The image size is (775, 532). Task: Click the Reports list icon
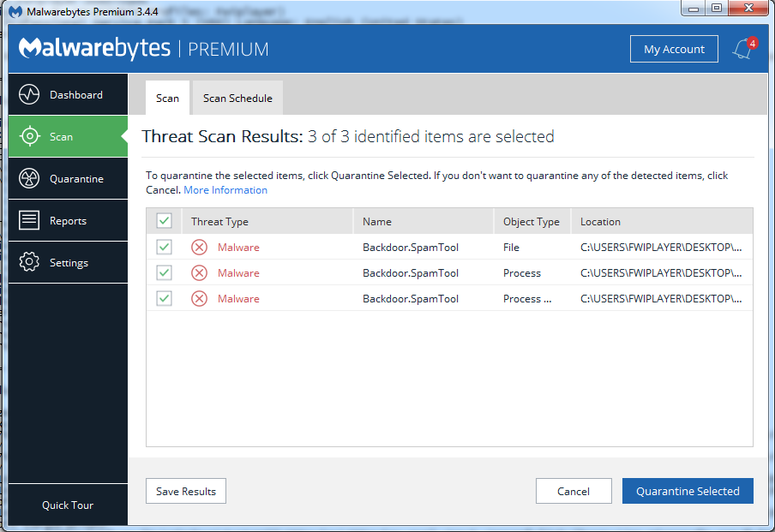30,221
